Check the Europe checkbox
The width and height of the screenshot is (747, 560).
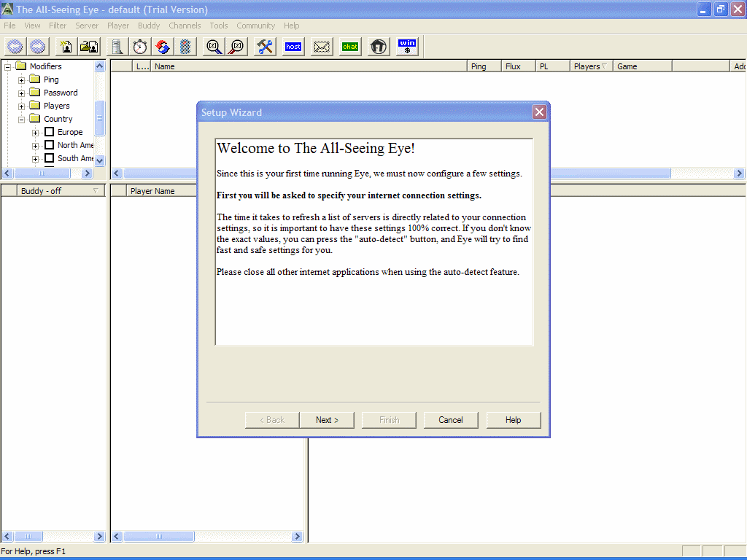49,132
